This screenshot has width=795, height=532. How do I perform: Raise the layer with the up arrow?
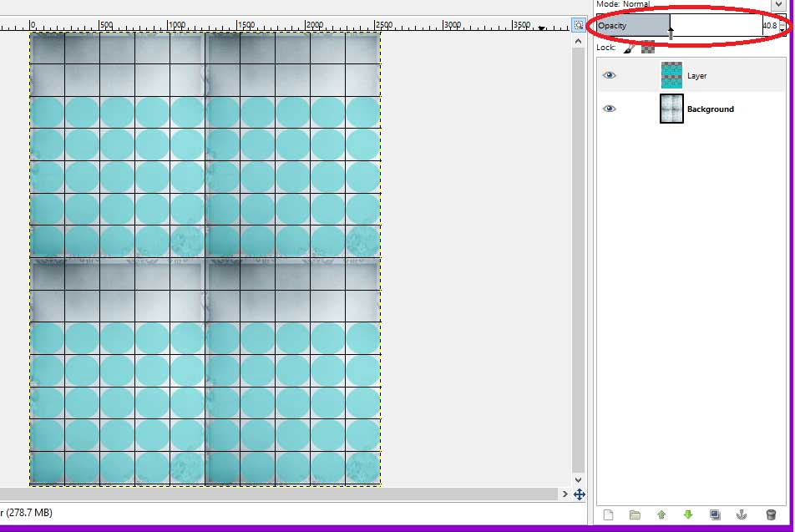click(x=661, y=514)
